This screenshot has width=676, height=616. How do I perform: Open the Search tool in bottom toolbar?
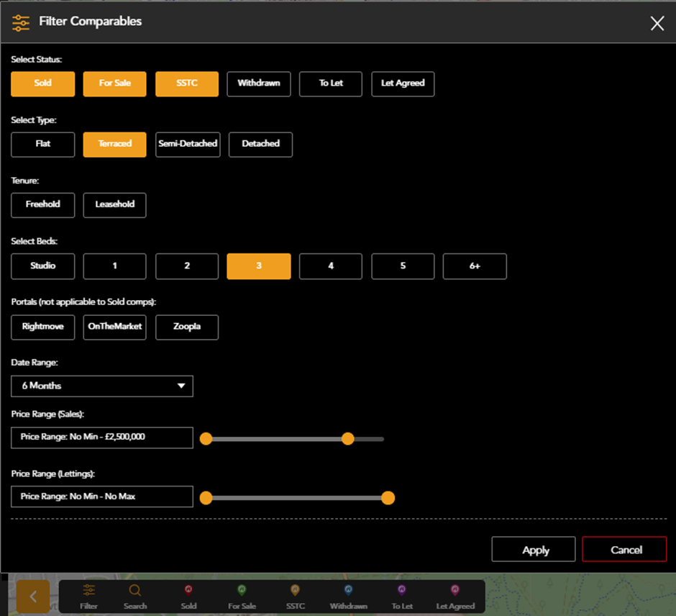tap(134, 591)
